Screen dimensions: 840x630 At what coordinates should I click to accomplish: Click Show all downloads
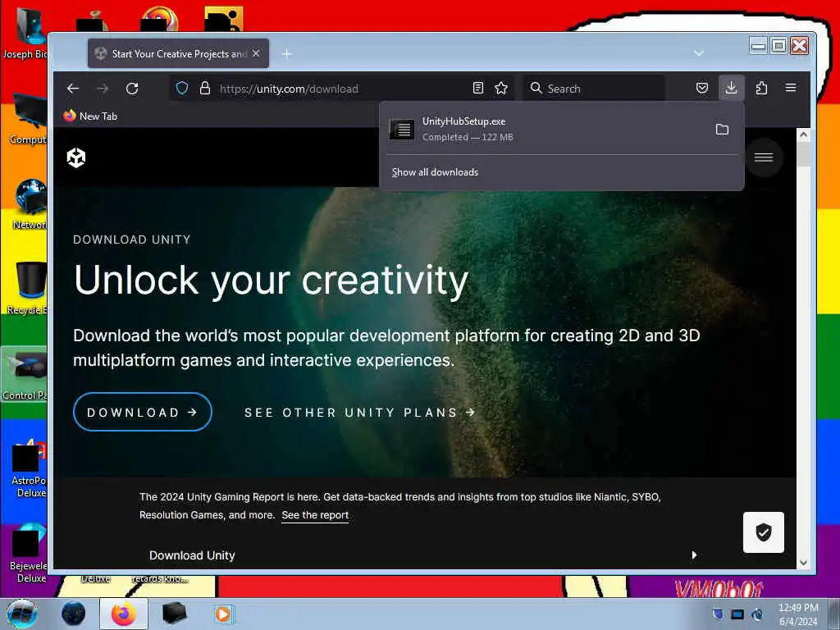[x=435, y=172]
